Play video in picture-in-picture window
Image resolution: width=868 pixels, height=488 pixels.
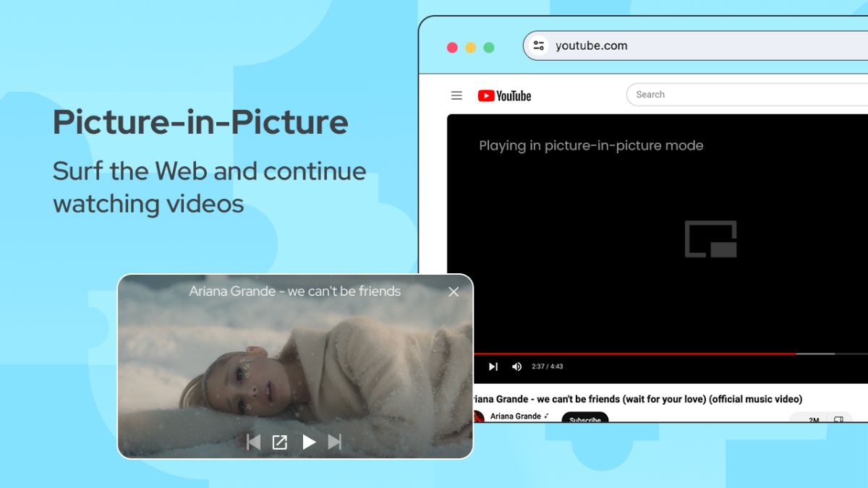coord(309,442)
